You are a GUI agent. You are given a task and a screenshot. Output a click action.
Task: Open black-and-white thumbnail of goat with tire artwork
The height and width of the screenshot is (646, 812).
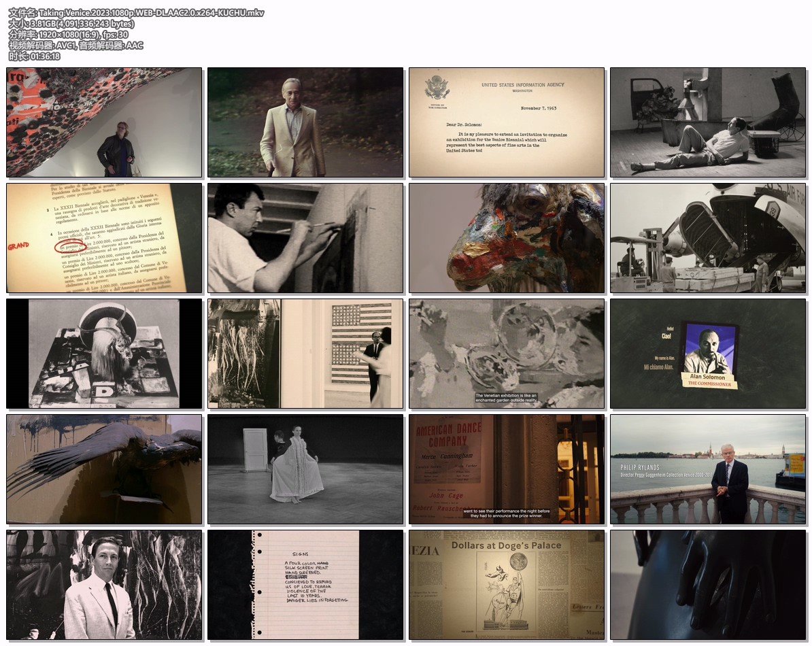[x=104, y=354]
